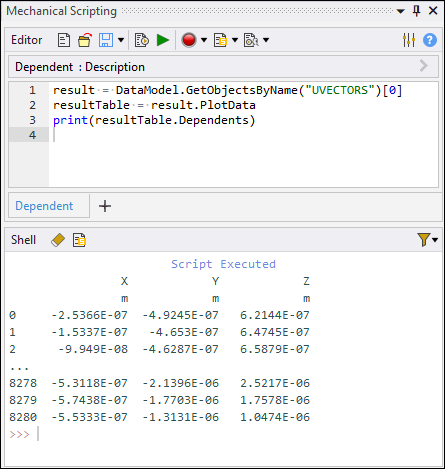Image resolution: width=445 pixels, height=469 pixels.
Task: Pin the Mechanical Scripting panel
Action: (x=416, y=11)
